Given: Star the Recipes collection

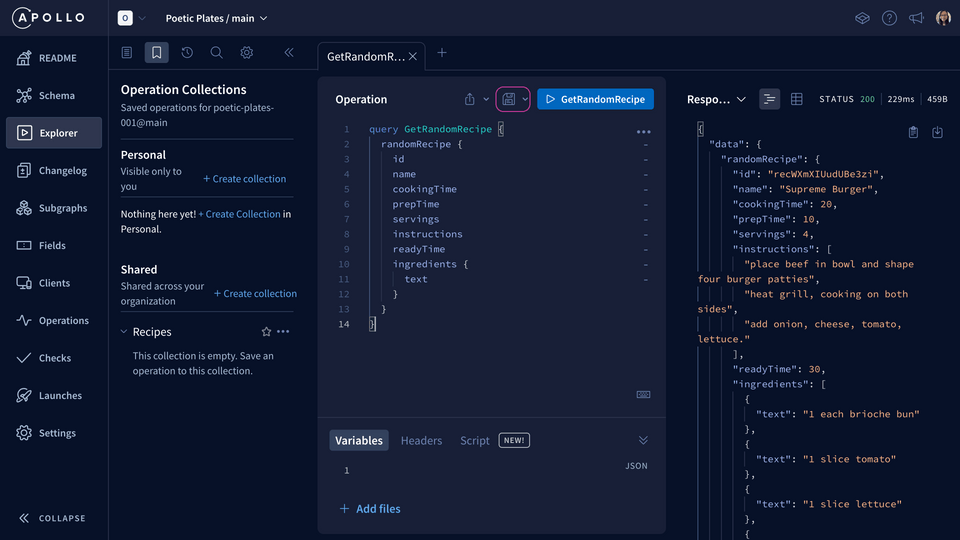Looking at the screenshot, I should coord(266,332).
